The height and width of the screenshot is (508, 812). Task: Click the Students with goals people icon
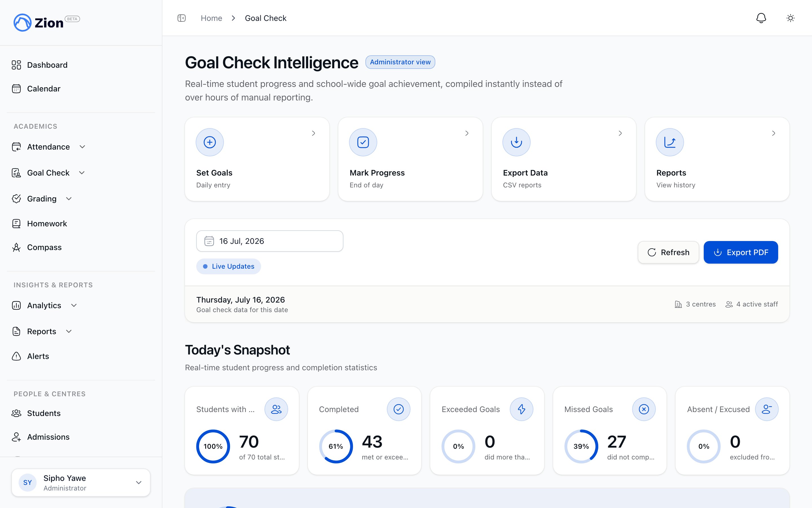point(276,409)
